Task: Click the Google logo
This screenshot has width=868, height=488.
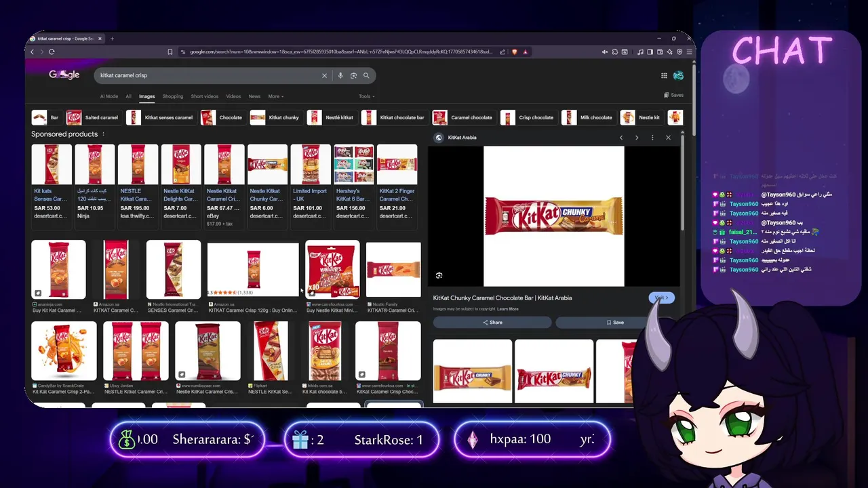Action: tap(64, 75)
